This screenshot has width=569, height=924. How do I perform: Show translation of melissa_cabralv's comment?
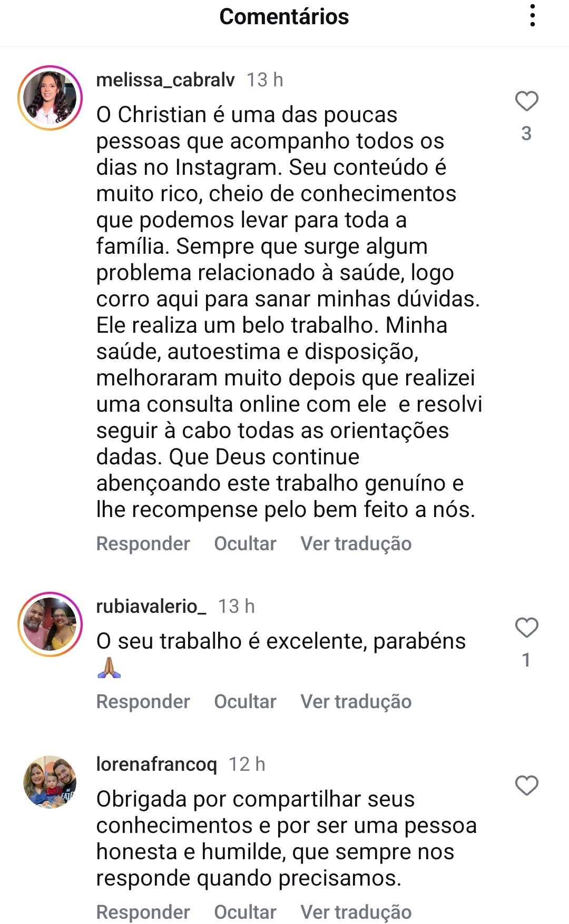[x=356, y=544]
